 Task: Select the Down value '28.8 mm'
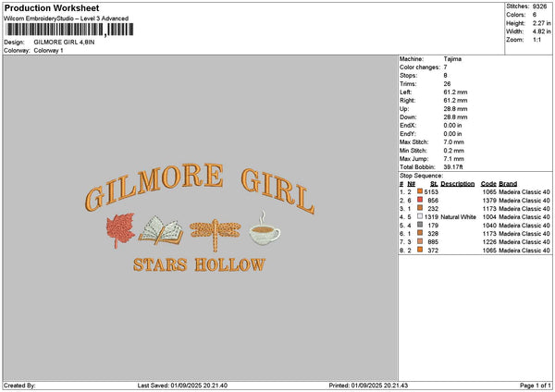tap(455, 117)
